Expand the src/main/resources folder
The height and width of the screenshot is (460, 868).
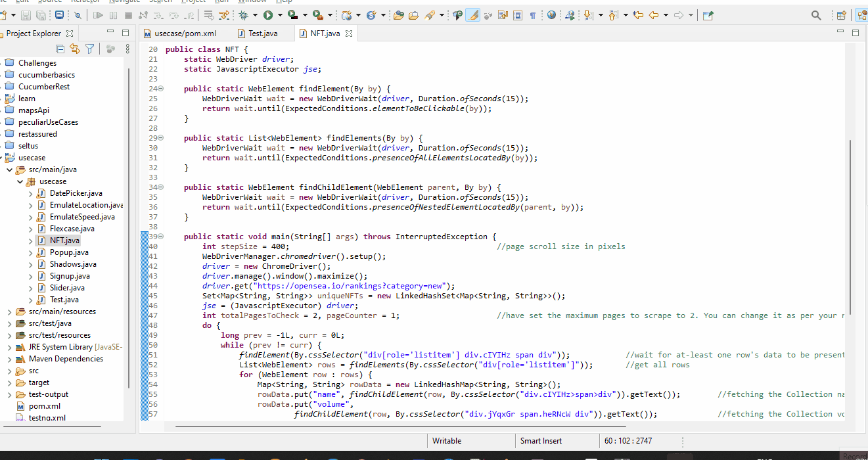[x=9, y=311]
